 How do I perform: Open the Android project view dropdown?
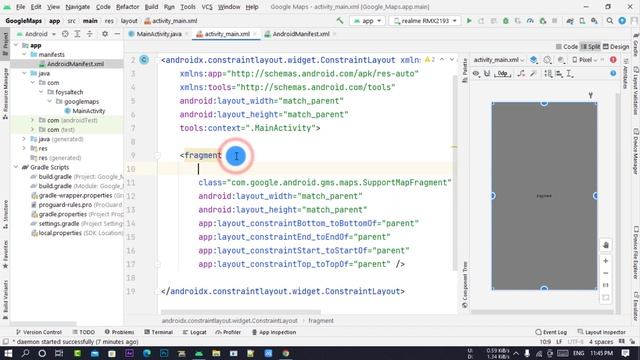click(x=36, y=34)
